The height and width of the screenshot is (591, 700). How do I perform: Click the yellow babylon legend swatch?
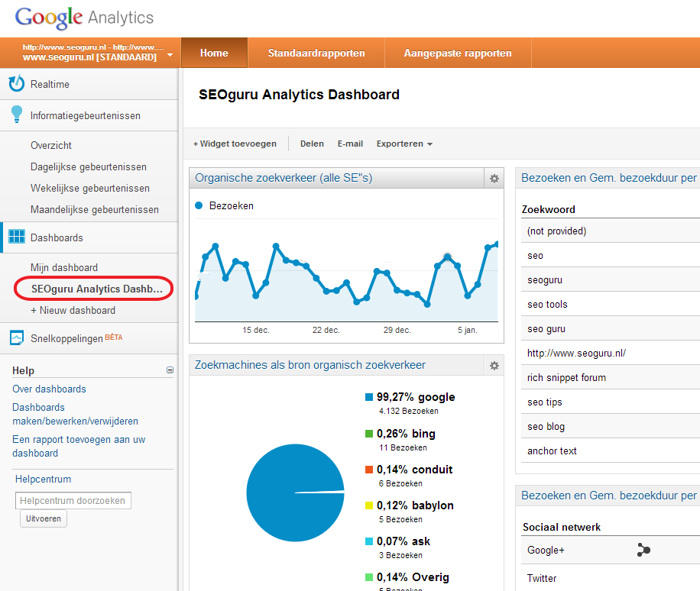tap(369, 505)
